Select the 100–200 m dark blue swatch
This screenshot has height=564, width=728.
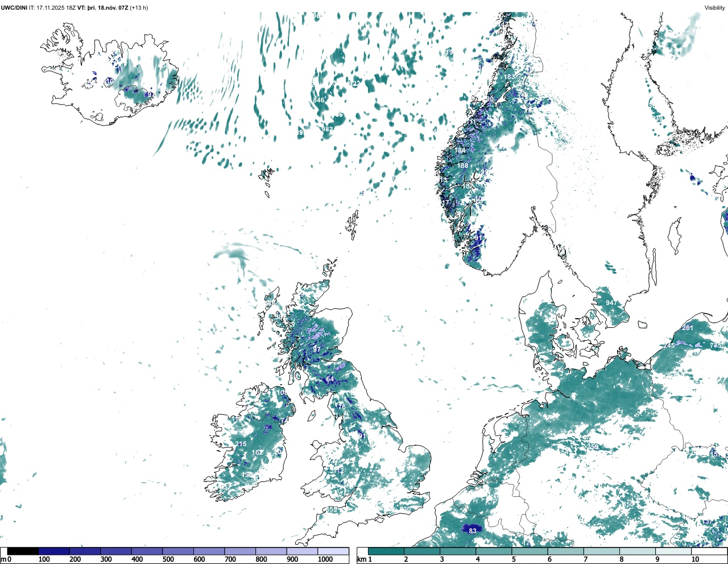point(54,551)
